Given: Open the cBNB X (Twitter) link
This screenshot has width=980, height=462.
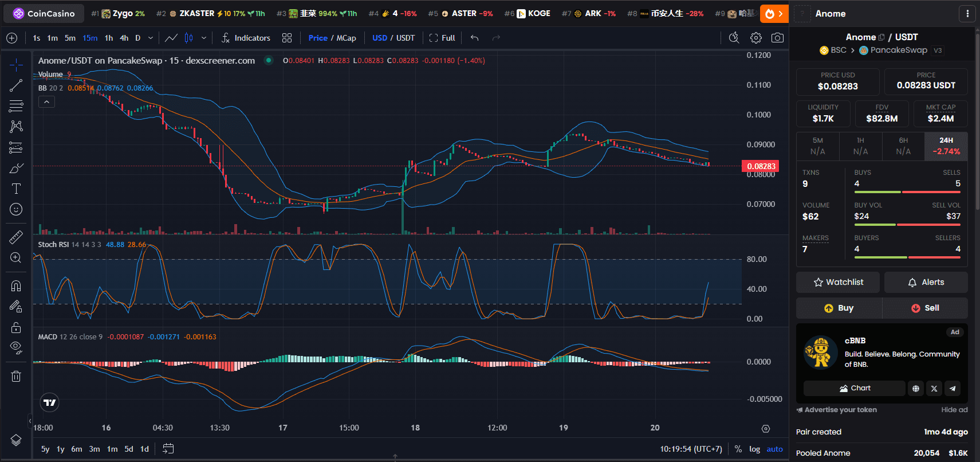Looking at the screenshot, I should click(x=934, y=388).
